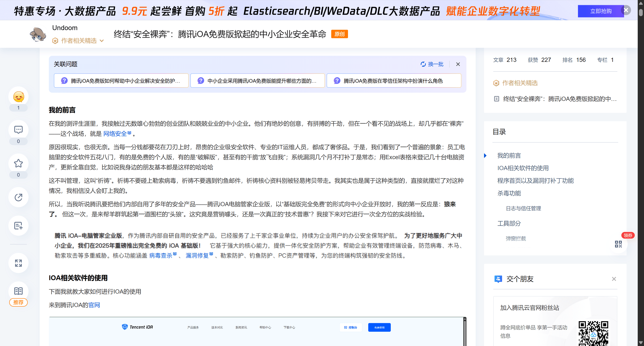This screenshot has width=644, height=346.
Task: Expand the 作者相关精选 dropdown under Undoom
Action: point(79,41)
